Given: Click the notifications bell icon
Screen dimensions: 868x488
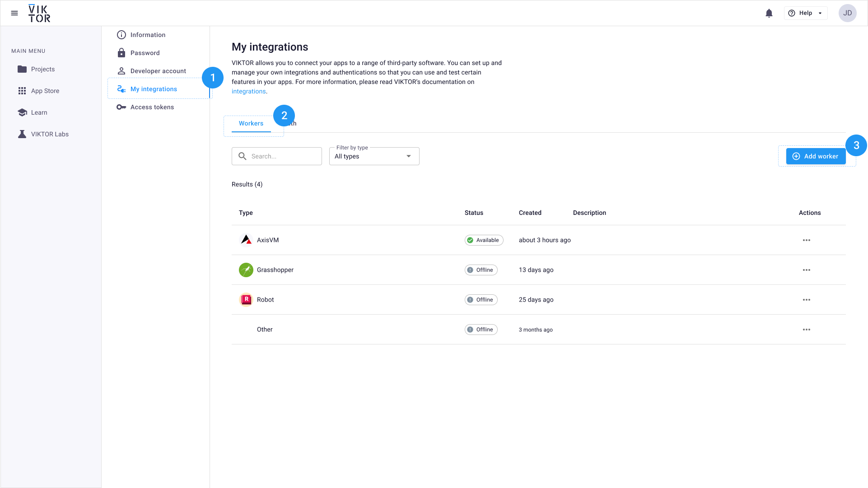Looking at the screenshot, I should [x=769, y=13].
